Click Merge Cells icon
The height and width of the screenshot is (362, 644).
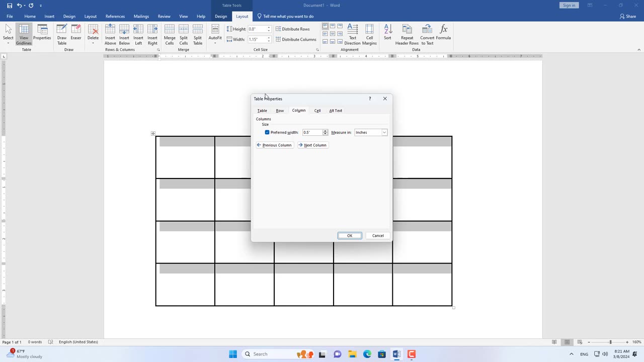pos(170,34)
